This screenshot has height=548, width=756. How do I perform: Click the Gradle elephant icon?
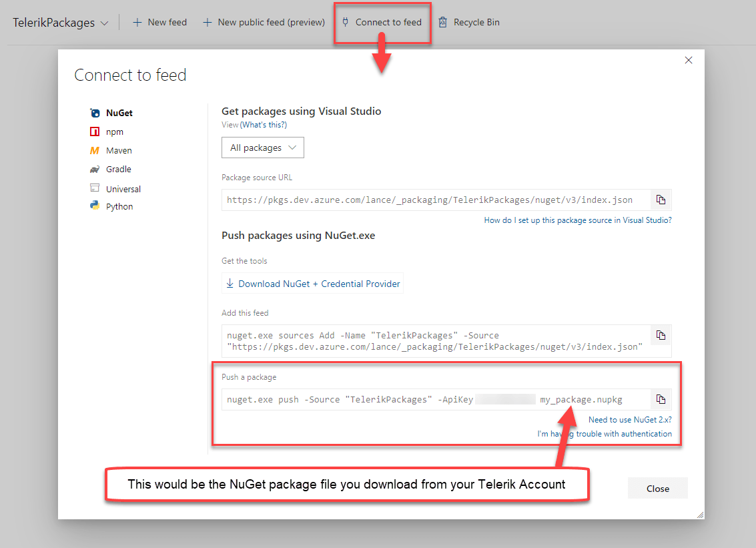95,170
